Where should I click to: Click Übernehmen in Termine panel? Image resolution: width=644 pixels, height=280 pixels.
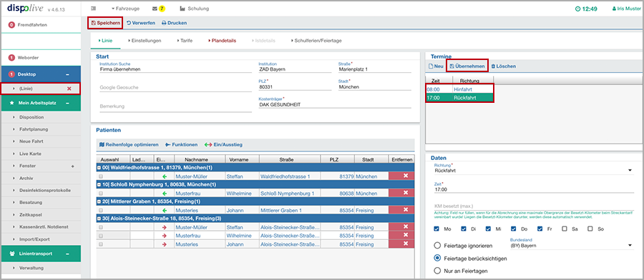tap(467, 66)
